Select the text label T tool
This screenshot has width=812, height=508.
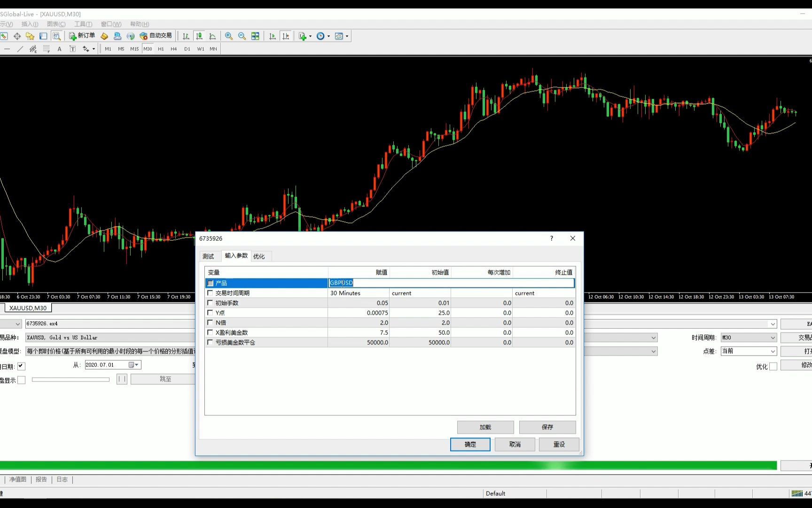(72, 49)
